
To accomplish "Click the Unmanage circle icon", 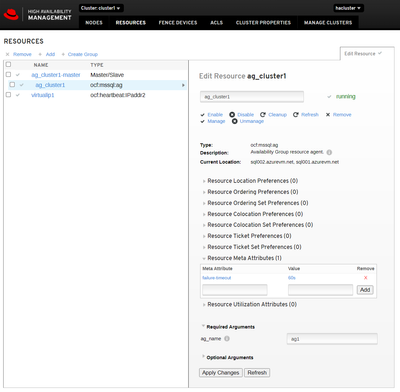I will click(x=235, y=121).
